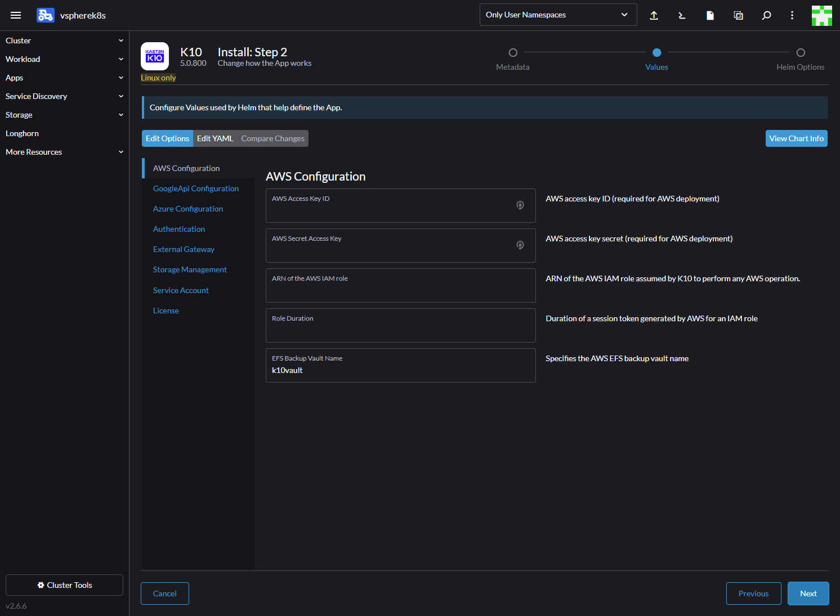
Task: Click the green user avatar icon
Action: click(x=821, y=15)
